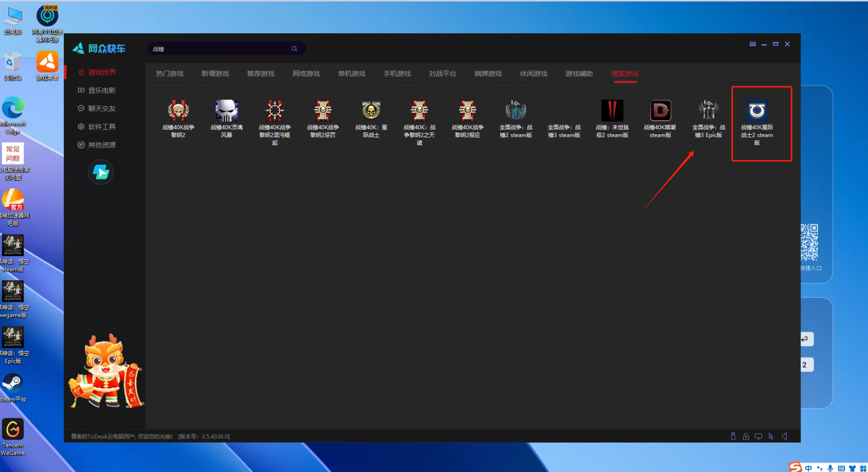Click the dragon mascot image
Image resolution: width=868 pixels, height=472 pixels.
[x=106, y=371]
